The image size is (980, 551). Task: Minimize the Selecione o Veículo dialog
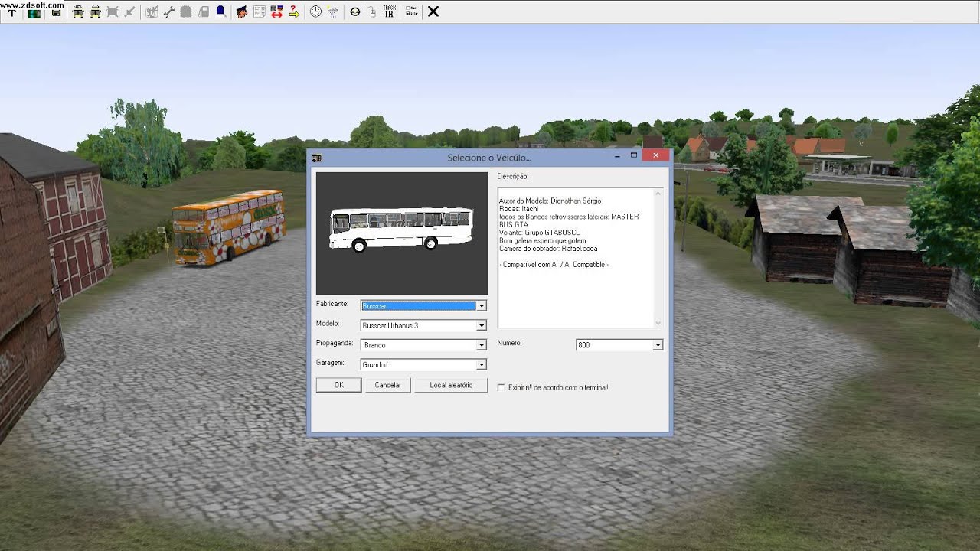617,155
